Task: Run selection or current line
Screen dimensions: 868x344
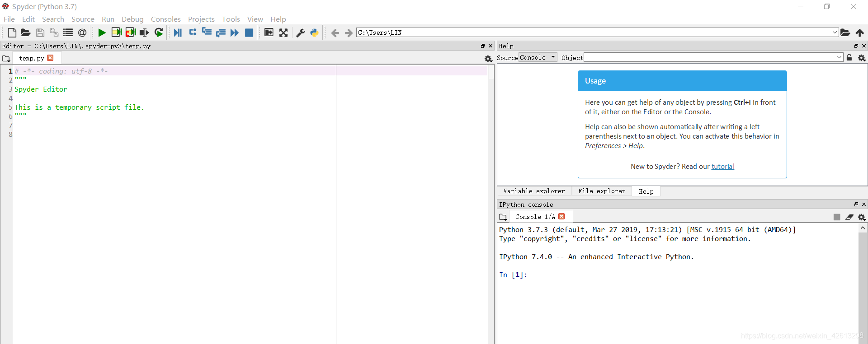Action: 144,33
